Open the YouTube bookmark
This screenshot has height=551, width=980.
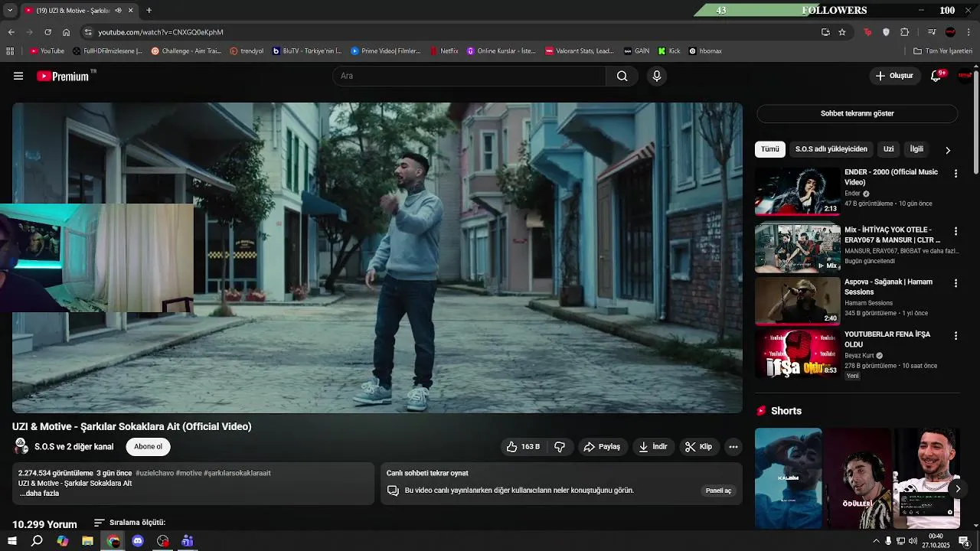pyautogui.click(x=47, y=51)
